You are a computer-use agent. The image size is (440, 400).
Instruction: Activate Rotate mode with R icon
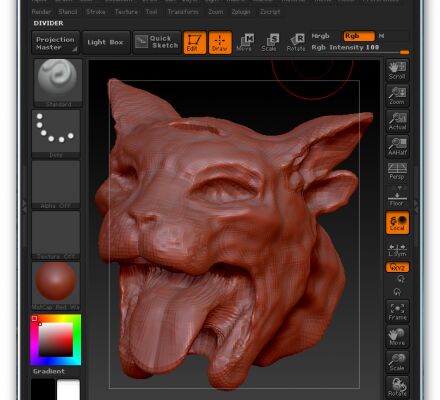[296, 43]
